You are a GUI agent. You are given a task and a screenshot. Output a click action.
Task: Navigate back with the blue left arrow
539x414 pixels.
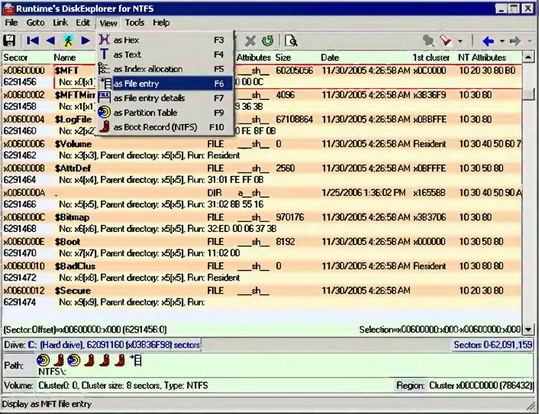[x=488, y=41]
